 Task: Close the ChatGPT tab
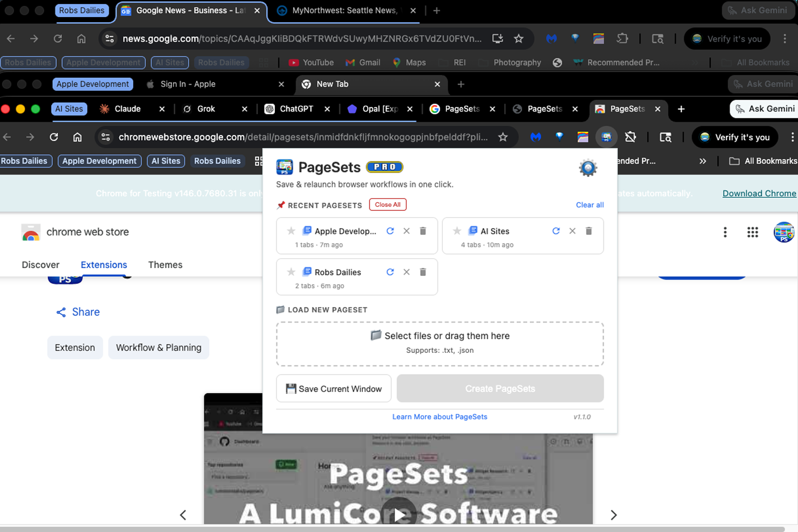(327, 109)
